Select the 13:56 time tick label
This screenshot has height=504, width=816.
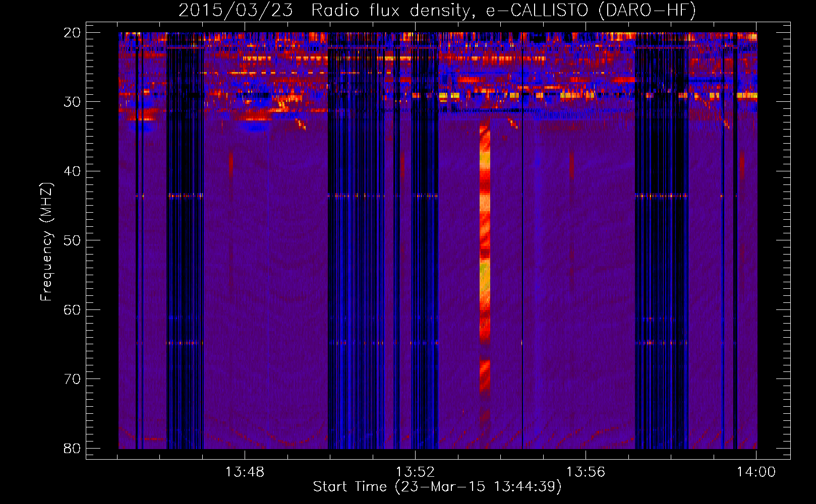tap(586, 472)
